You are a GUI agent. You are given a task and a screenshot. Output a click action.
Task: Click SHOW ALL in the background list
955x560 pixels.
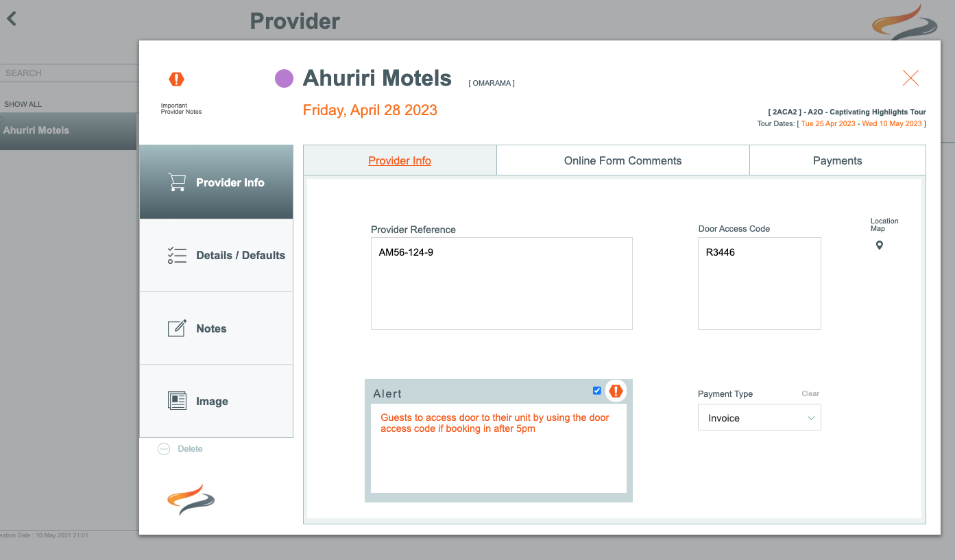23,104
